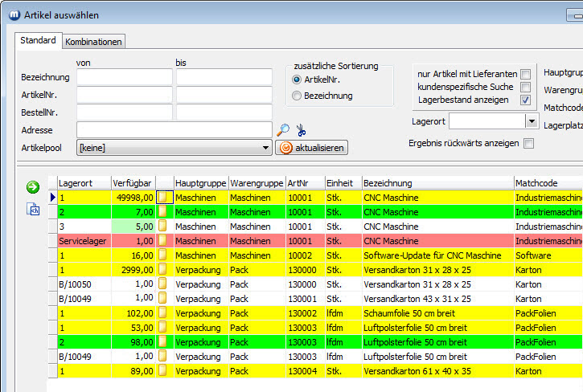Click the scissors icon beside Adresse field
The height and width of the screenshot is (392, 583).
(x=302, y=130)
